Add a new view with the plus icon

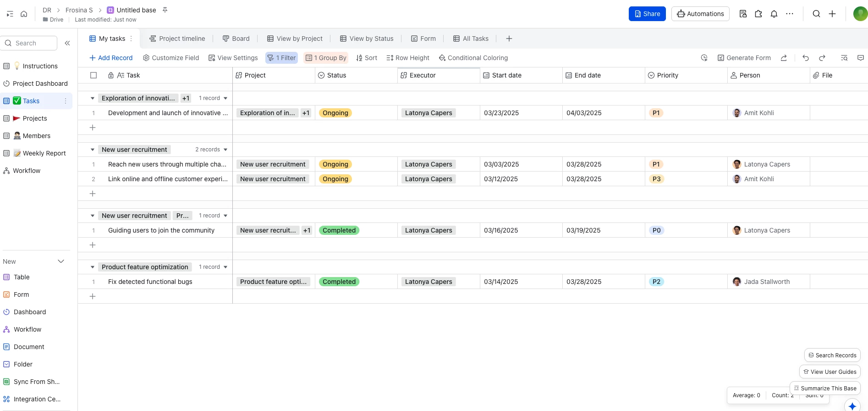tap(509, 39)
